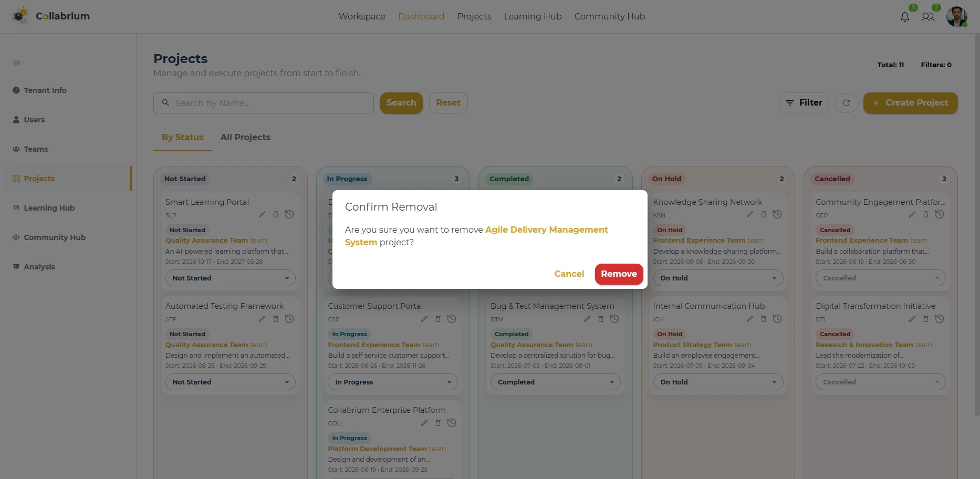Open the notifications bell icon
Screen dimensions: 980x479
click(904, 17)
